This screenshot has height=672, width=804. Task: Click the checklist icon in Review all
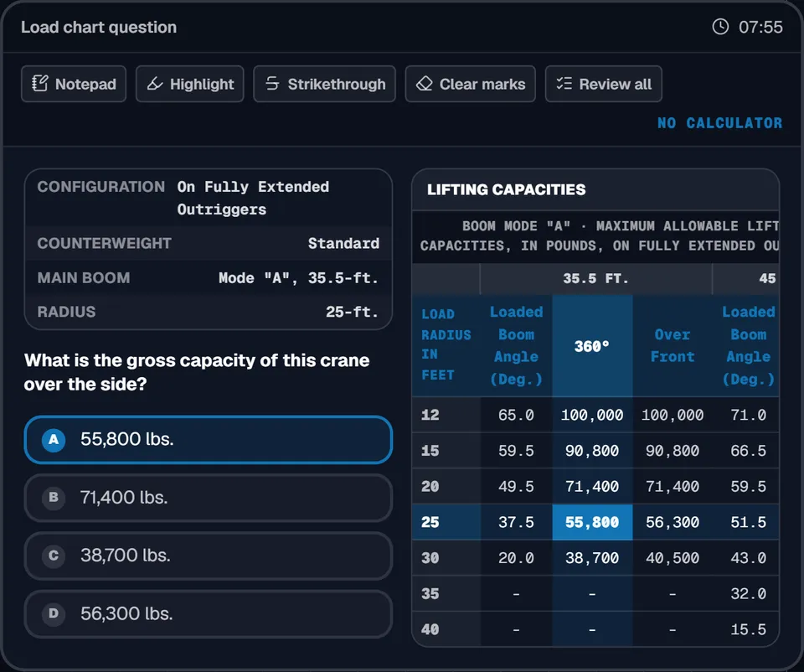564,83
